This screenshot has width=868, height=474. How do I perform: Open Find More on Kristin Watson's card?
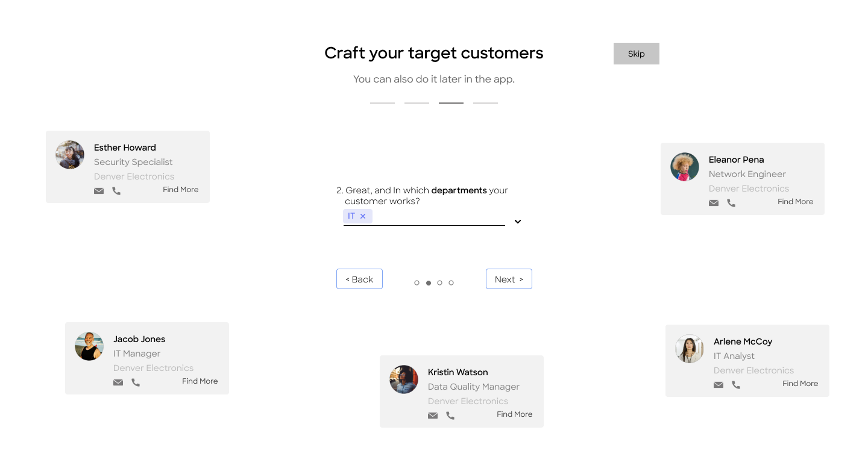coord(514,414)
